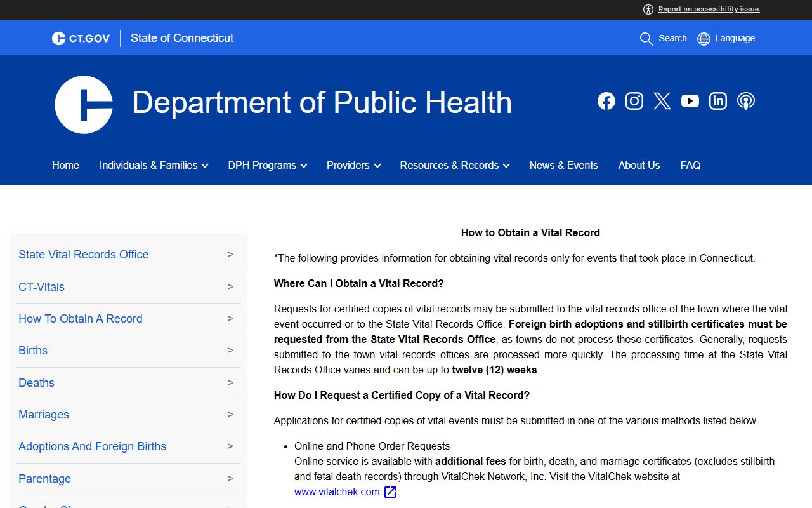The height and width of the screenshot is (508, 812).
Task: Click the Language globe icon
Action: pyautogui.click(x=704, y=39)
